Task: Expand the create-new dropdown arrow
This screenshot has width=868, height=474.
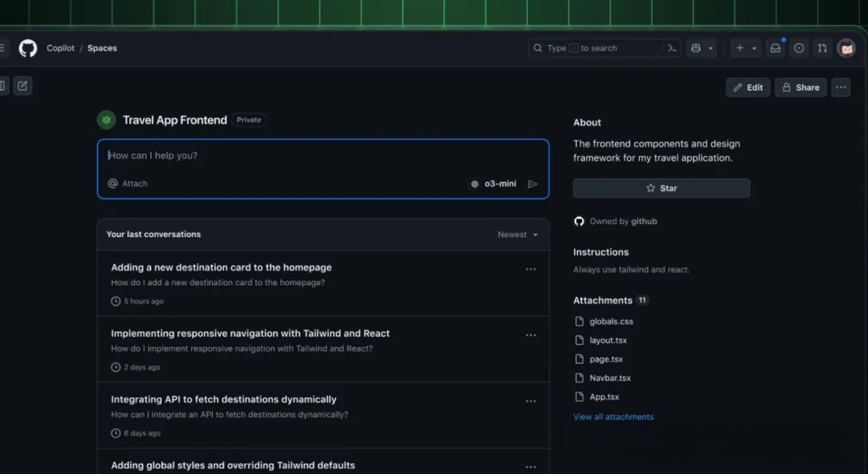Action: [x=754, y=48]
